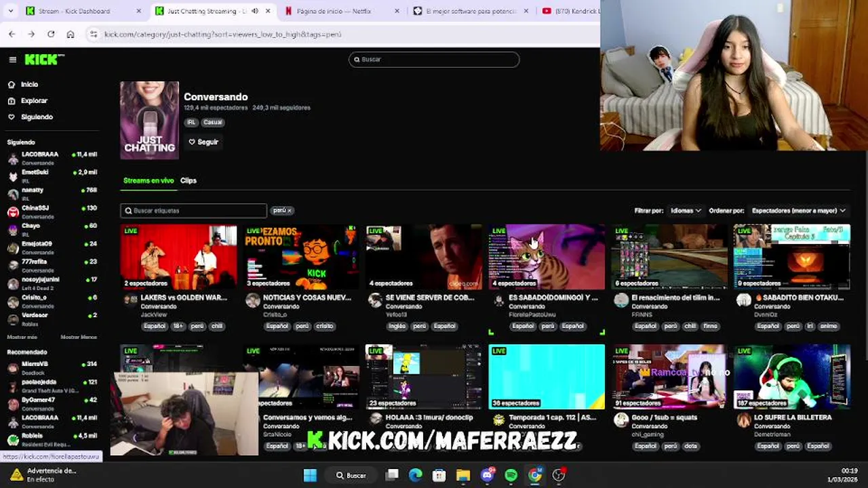This screenshot has height=488, width=868.
Task: Select the Clips tab
Action: tap(189, 180)
